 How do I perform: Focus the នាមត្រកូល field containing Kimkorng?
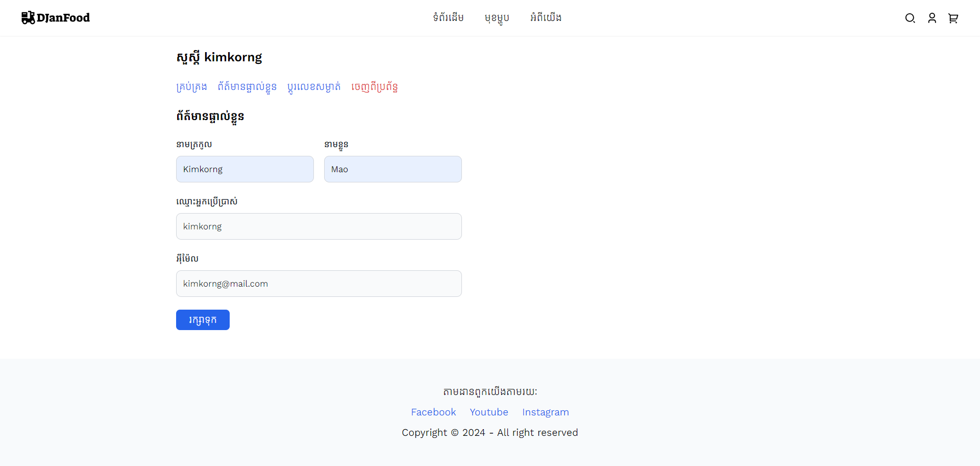245,169
